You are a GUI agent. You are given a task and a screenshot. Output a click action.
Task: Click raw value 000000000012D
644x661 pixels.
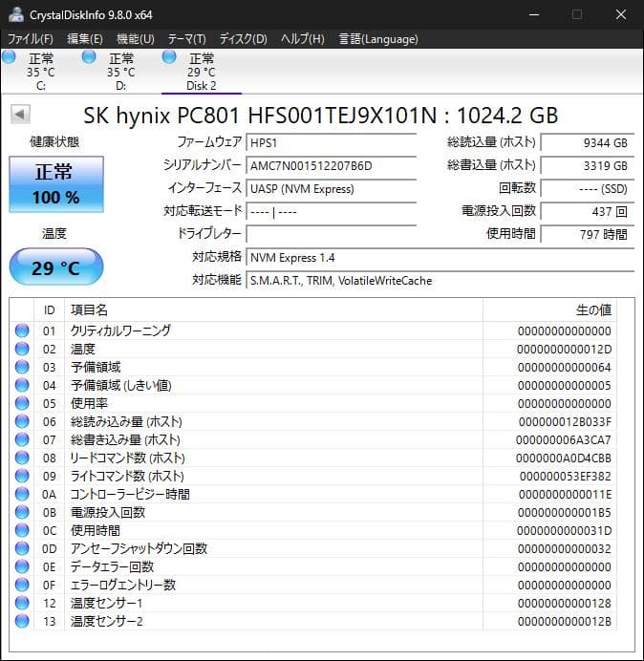pyautogui.click(x=565, y=349)
